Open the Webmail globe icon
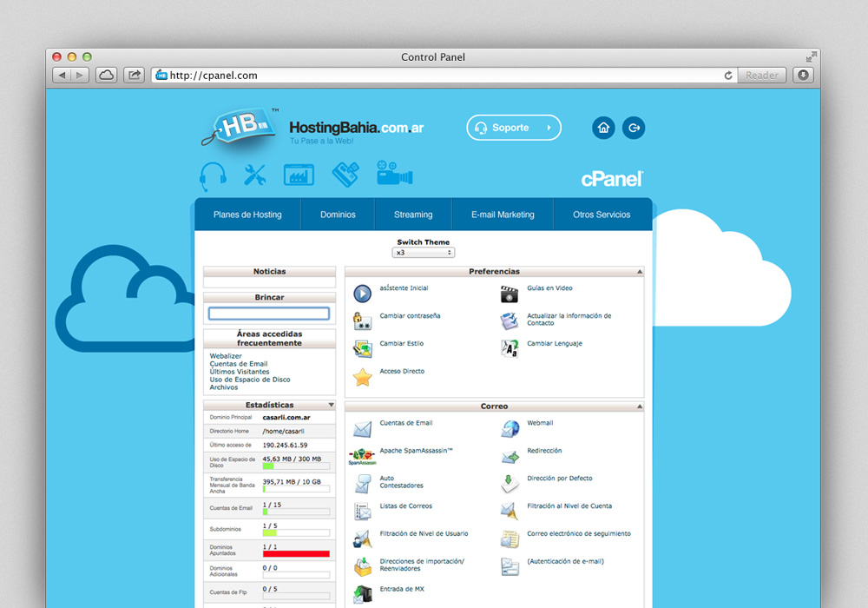This screenshot has height=608, width=868. point(510,428)
